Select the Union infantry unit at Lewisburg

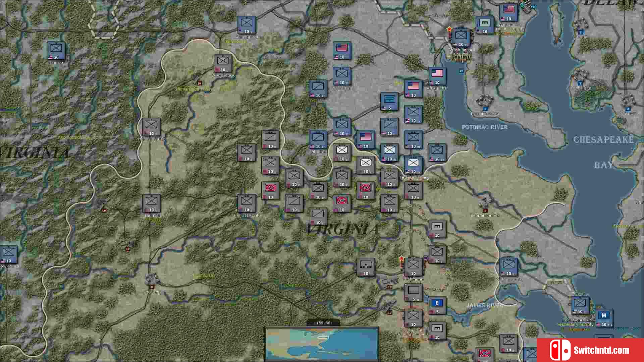(x=9, y=254)
